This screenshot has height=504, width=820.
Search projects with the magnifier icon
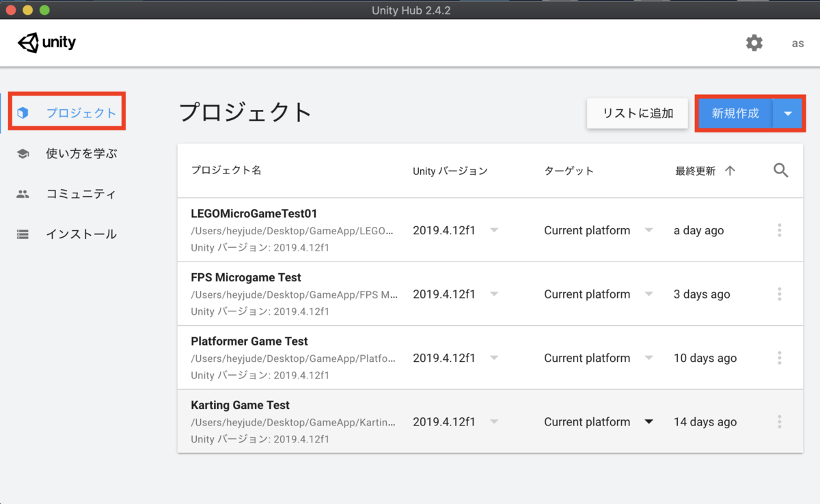[x=781, y=170]
